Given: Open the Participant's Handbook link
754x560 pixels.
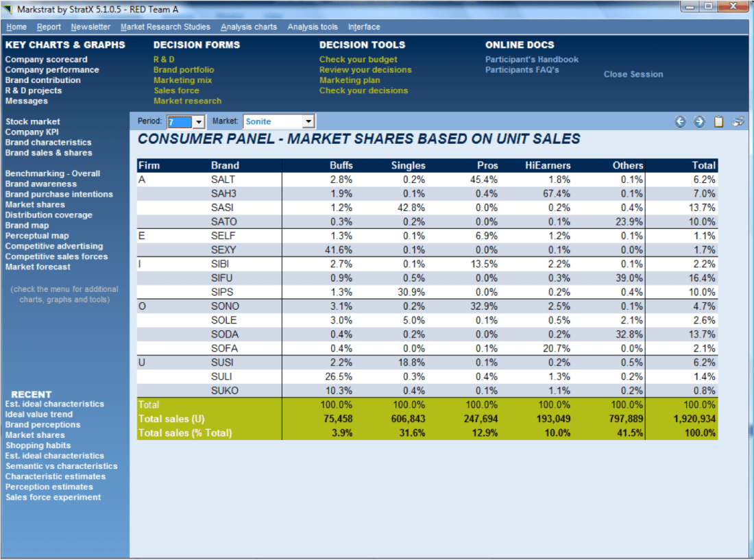Looking at the screenshot, I should click(x=532, y=60).
